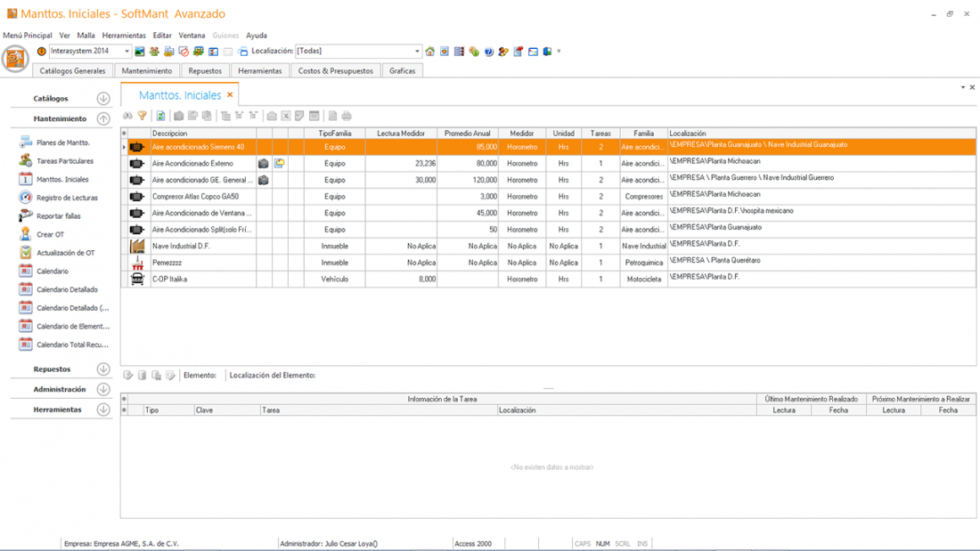Open Registro de Lecturas gauge icon
The width and height of the screenshot is (980, 551).
[x=26, y=198]
